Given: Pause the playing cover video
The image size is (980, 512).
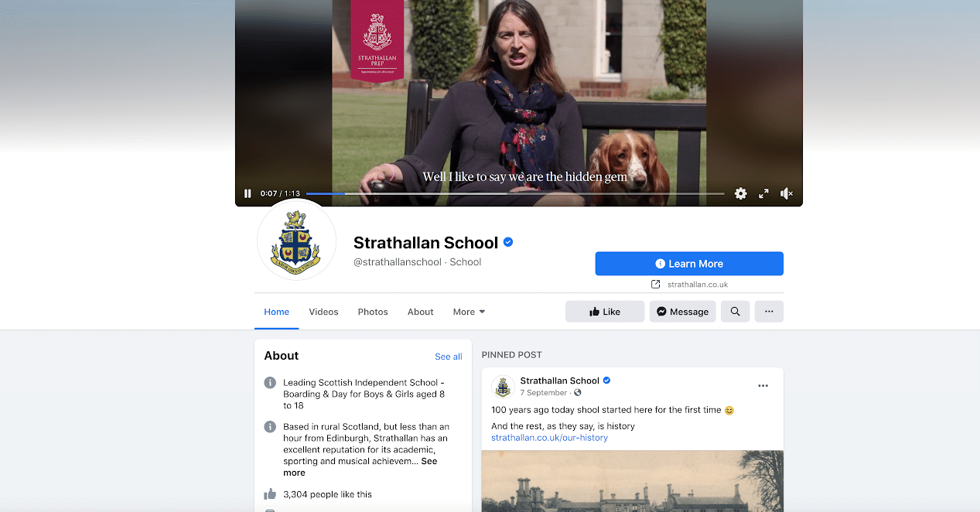Looking at the screenshot, I should [248, 193].
